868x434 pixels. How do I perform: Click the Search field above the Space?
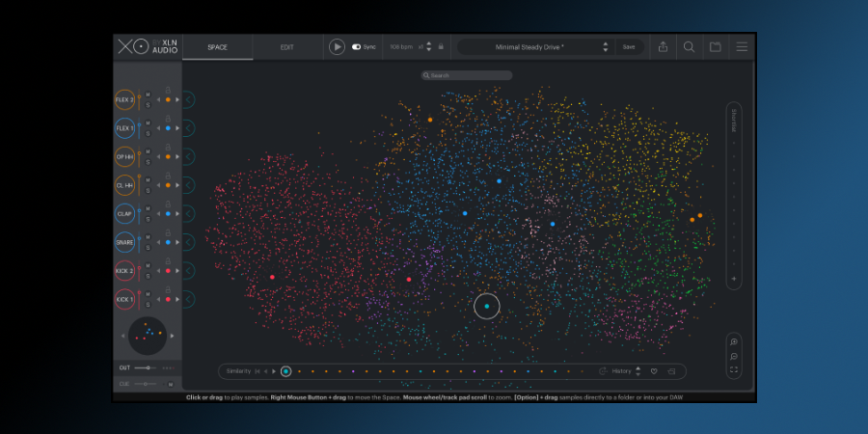467,75
